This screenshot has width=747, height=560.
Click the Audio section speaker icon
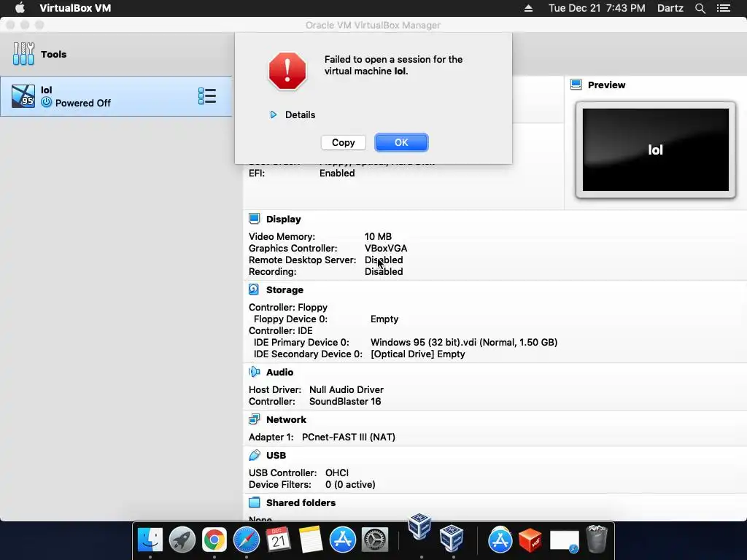click(255, 372)
